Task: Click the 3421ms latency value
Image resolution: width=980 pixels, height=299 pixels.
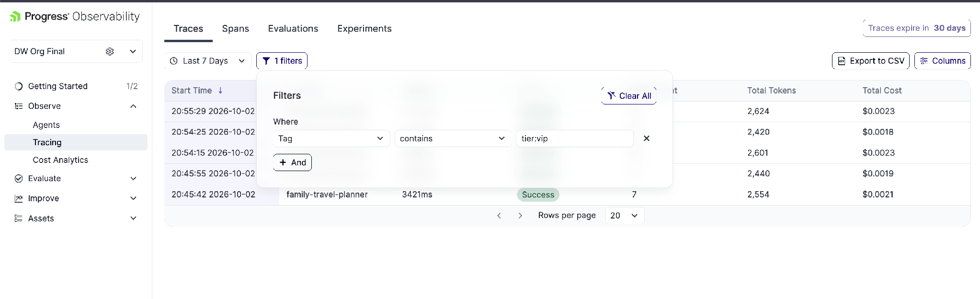Action: pyautogui.click(x=417, y=195)
